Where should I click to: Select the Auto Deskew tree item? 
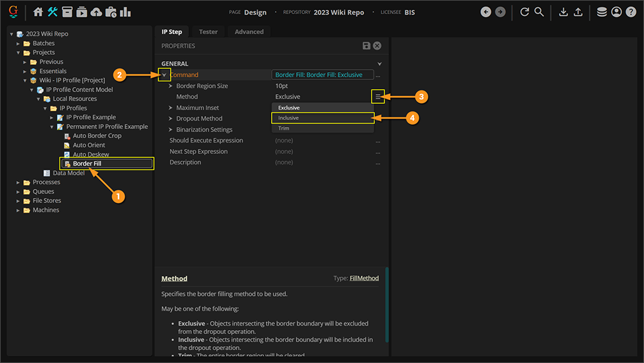pyautogui.click(x=91, y=155)
